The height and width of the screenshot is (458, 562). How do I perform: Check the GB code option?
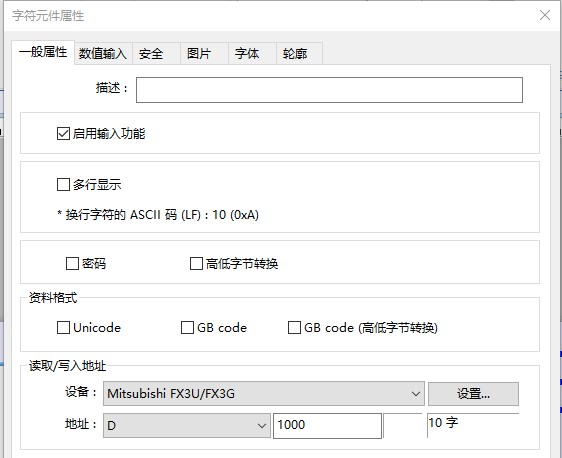point(187,328)
